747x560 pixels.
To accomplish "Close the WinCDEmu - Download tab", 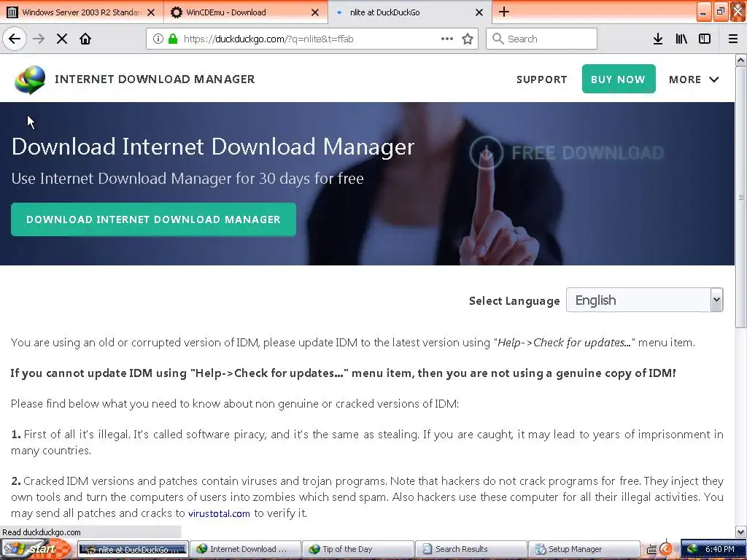I will (315, 12).
